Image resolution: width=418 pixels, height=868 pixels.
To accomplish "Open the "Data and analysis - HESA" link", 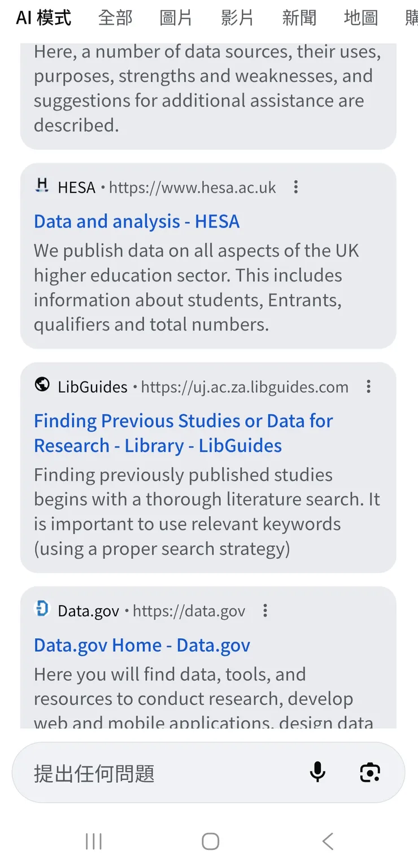I will click(137, 221).
